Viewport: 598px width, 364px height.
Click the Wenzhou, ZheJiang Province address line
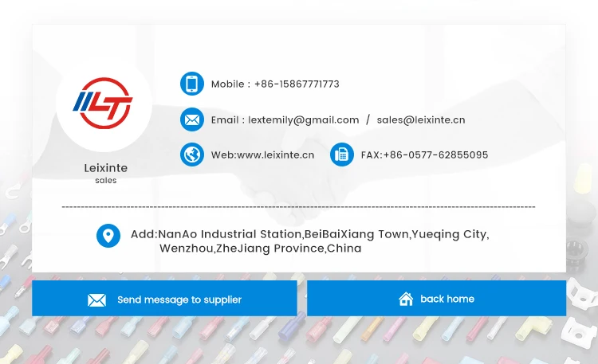[x=261, y=249]
